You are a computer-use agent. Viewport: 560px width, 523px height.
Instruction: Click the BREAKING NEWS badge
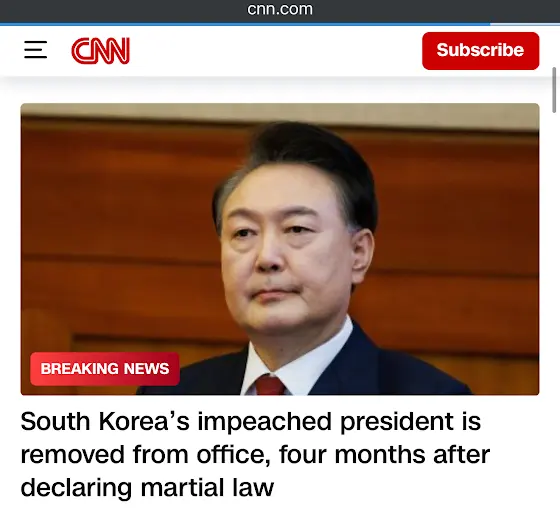[x=105, y=369]
